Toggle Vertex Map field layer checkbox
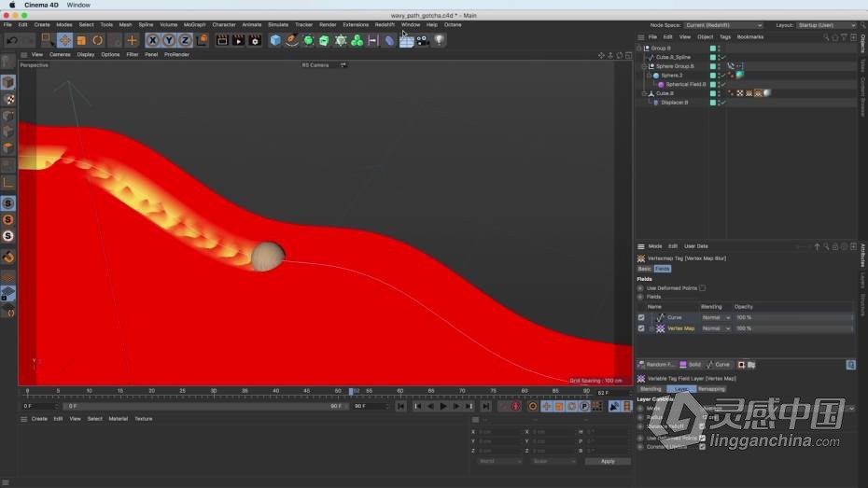Viewport: 868px width, 488px height. click(641, 328)
